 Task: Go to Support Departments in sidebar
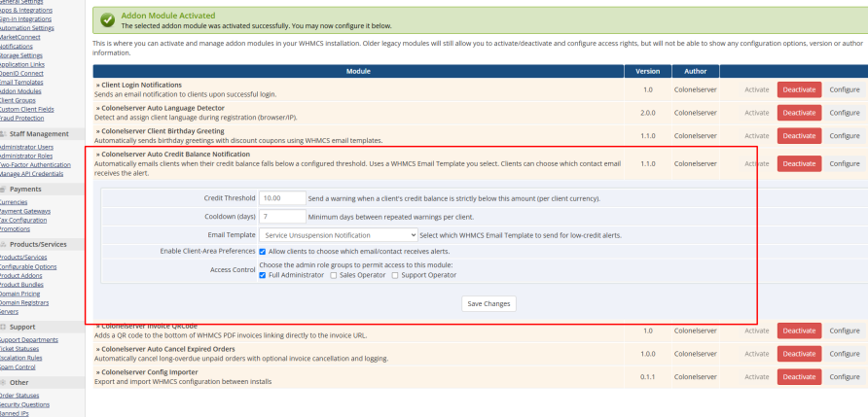[x=27, y=339]
